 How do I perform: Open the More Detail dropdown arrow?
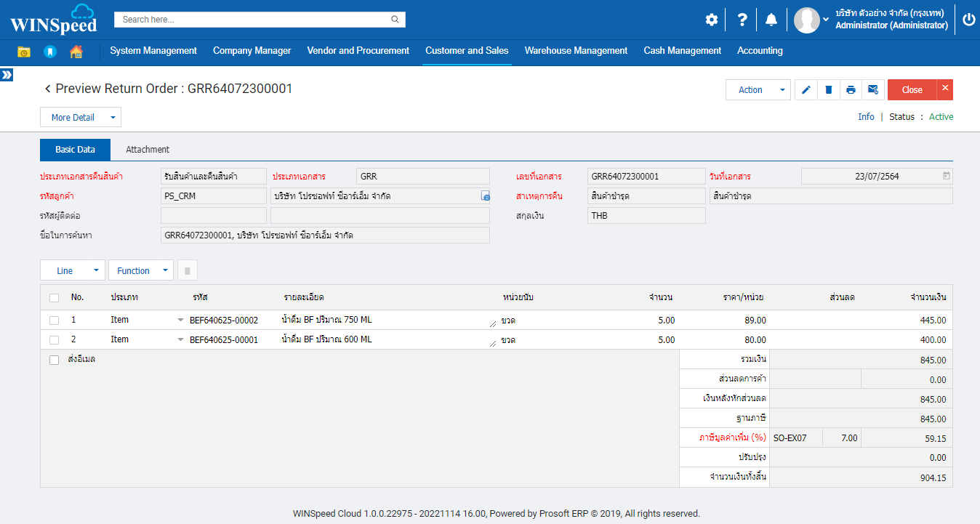click(113, 117)
